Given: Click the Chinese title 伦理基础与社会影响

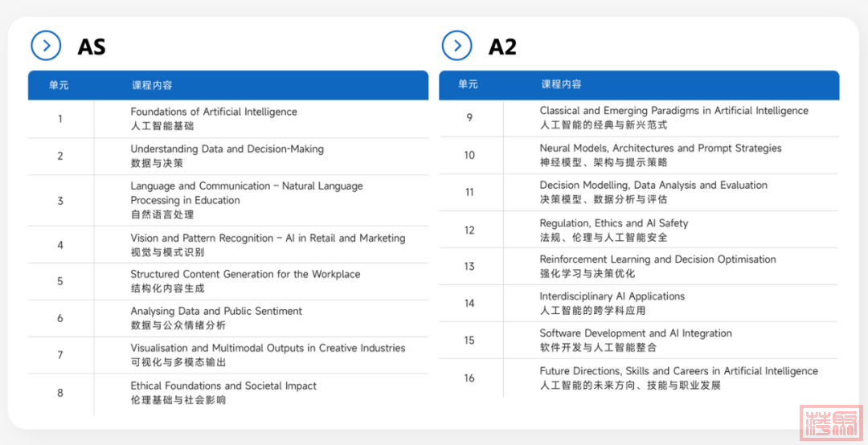Looking at the screenshot, I should tap(178, 400).
